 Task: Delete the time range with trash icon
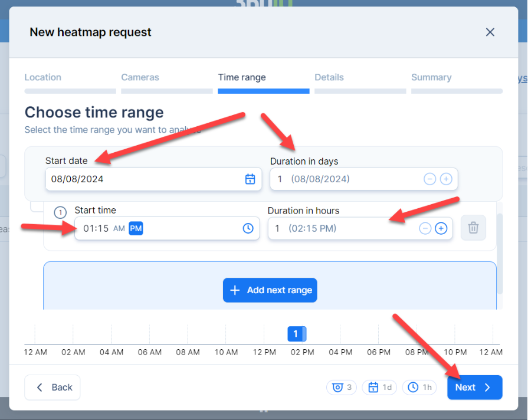(473, 228)
